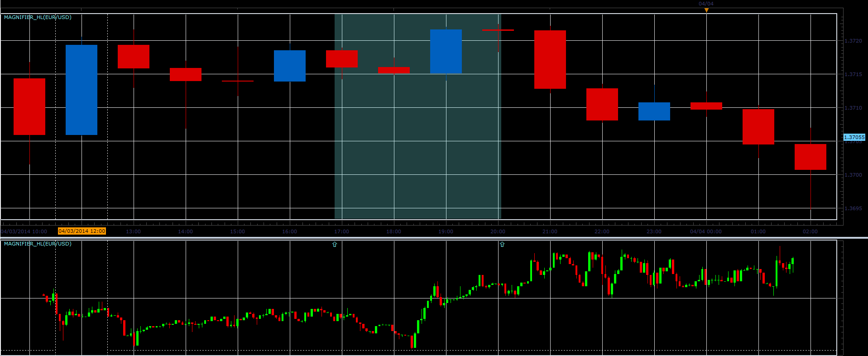Select the red doji cross at 20:00
Viewport: 868px width, 356px height.
(498, 30)
